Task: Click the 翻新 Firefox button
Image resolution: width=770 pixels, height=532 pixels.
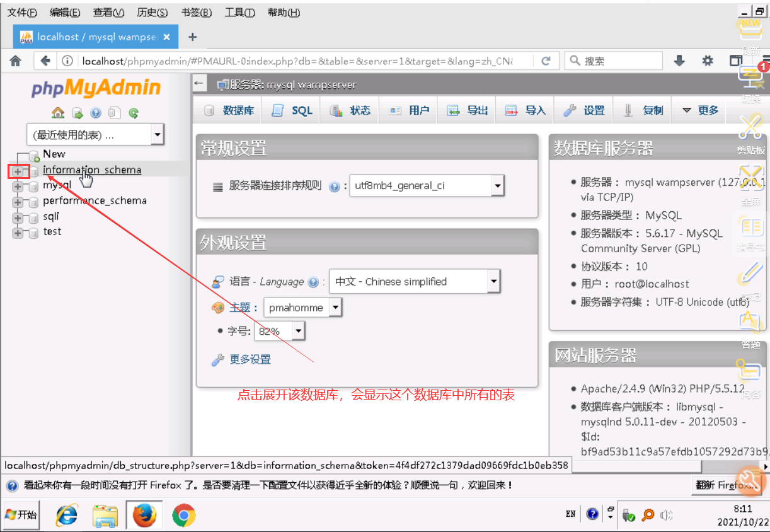Action: [x=726, y=485]
